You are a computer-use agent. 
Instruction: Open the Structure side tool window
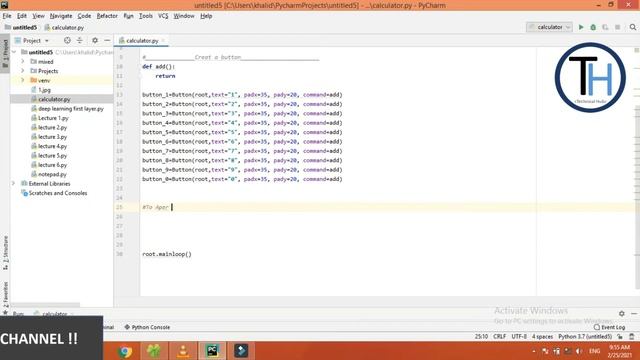click(5, 253)
